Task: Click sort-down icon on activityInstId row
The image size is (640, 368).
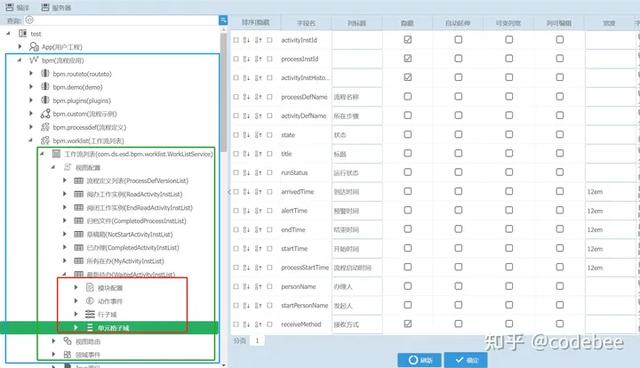Action: point(246,40)
